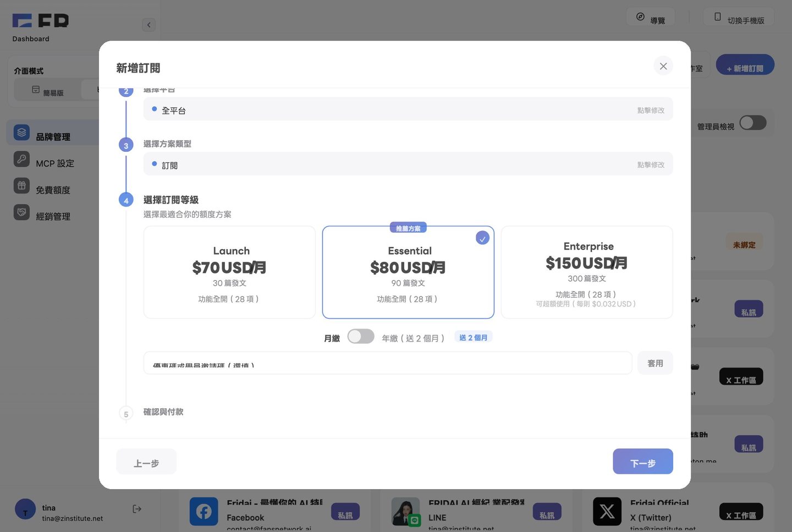Click the step 3 選擇方案類型 heading

click(x=167, y=144)
